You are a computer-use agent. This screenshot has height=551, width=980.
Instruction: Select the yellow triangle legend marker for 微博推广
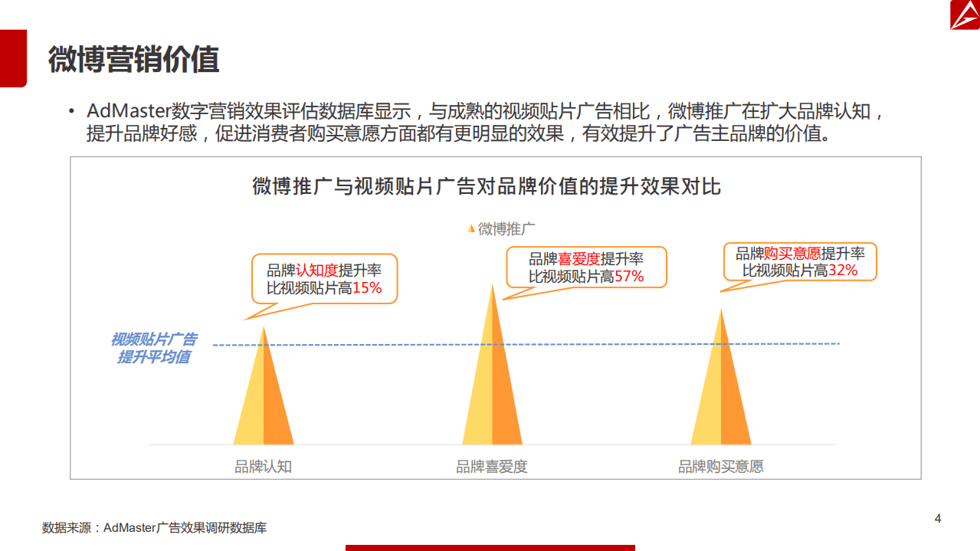pyautogui.click(x=470, y=228)
